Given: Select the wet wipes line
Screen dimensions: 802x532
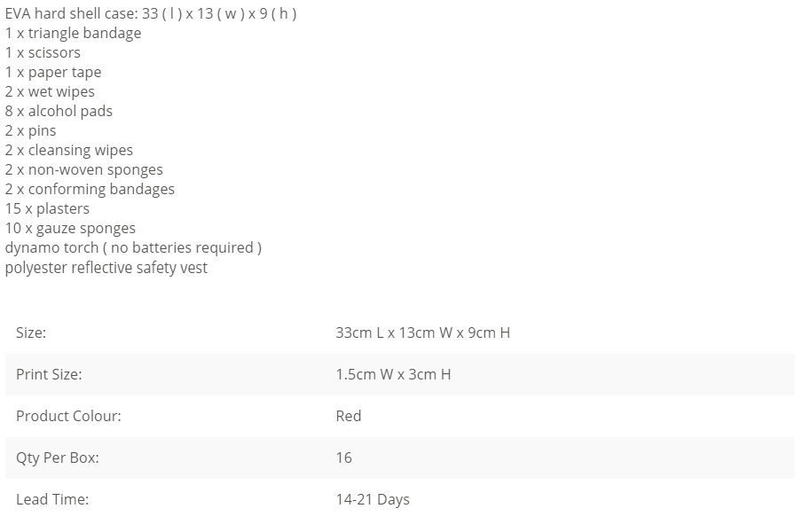Looking at the screenshot, I should click(x=50, y=92).
